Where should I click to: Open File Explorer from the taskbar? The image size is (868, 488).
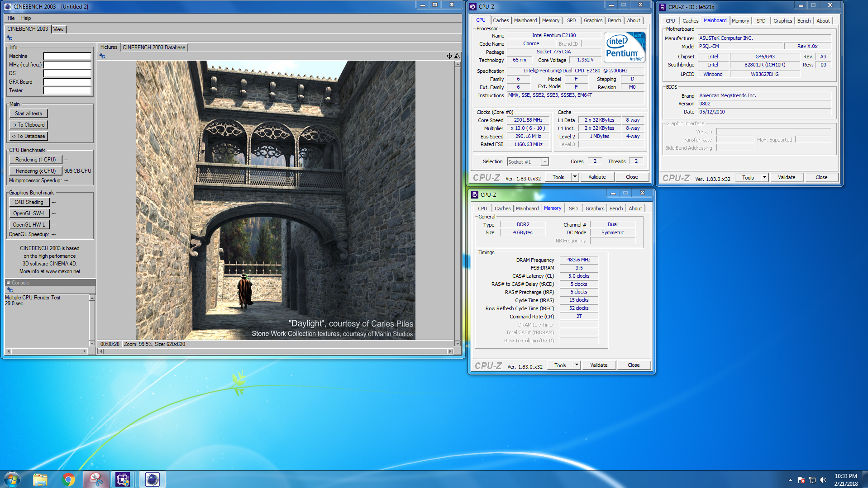(x=40, y=479)
